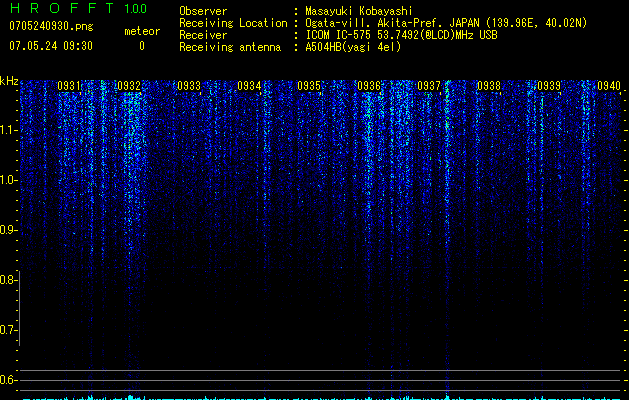Click the name Masayuki Kobayashi
This screenshot has height=400, width=629.
click(x=359, y=11)
